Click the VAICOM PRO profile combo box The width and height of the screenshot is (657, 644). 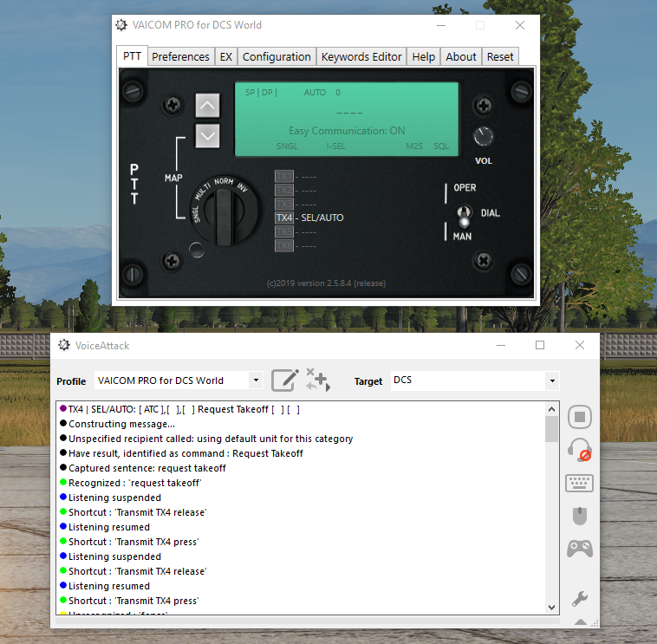(x=179, y=381)
